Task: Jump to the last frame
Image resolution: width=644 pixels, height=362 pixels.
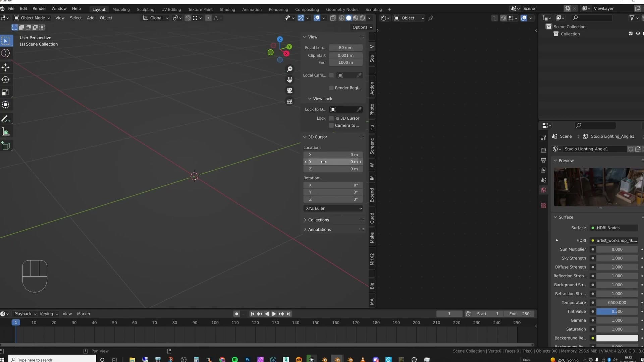Action: coord(288,314)
